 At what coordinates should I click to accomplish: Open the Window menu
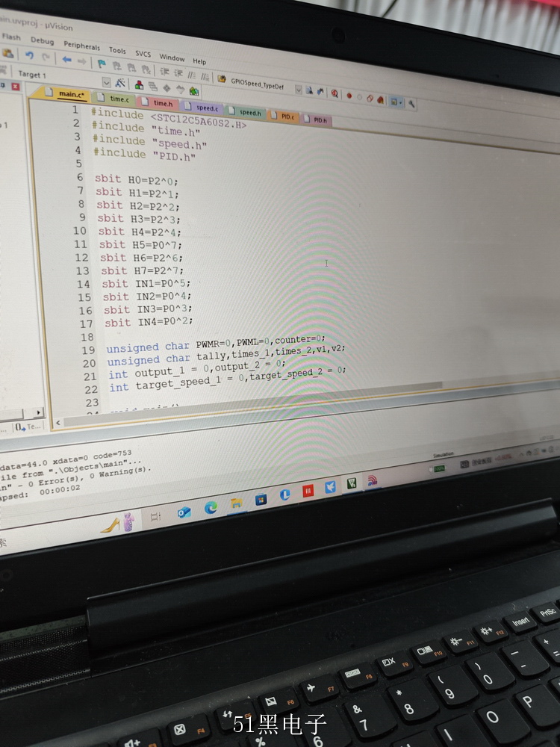click(x=172, y=58)
